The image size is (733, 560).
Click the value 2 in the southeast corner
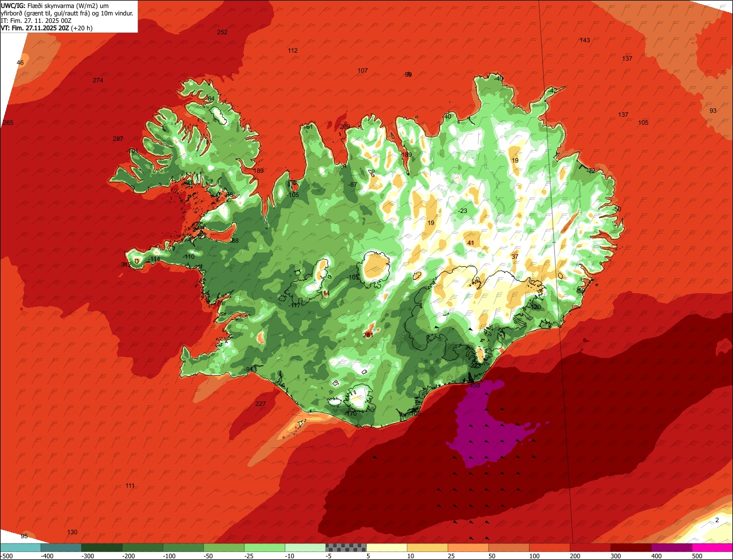[x=716, y=520]
